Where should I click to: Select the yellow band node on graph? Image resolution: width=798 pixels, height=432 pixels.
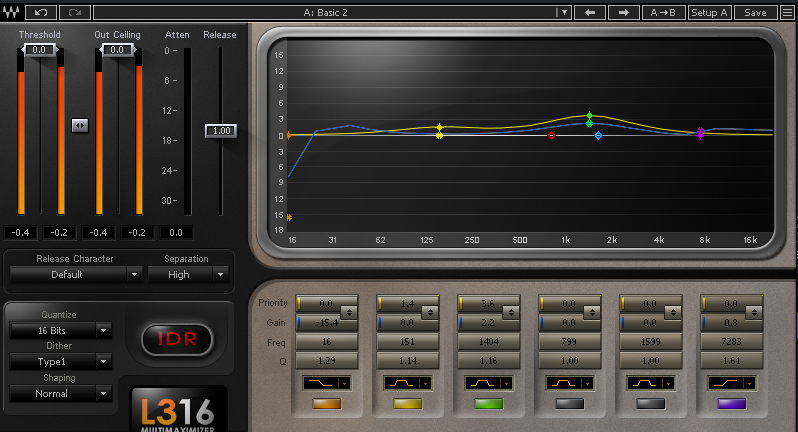[x=440, y=135]
